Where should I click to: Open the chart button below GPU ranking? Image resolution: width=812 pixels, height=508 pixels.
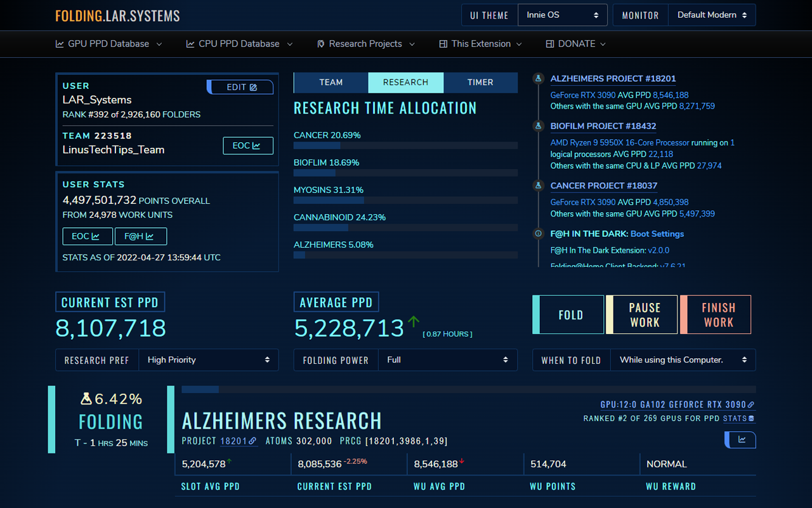click(740, 439)
